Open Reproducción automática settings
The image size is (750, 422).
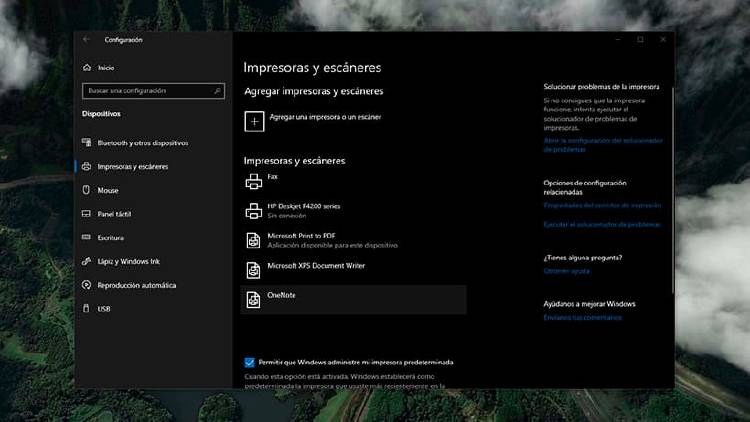tap(135, 285)
